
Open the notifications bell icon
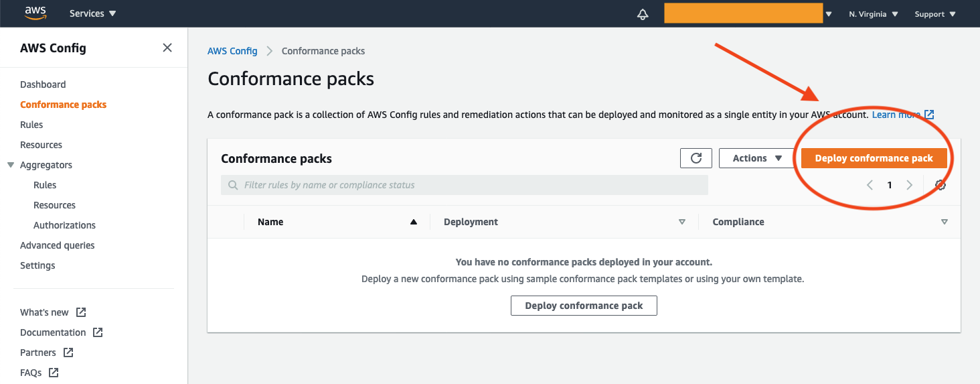(643, 14)
